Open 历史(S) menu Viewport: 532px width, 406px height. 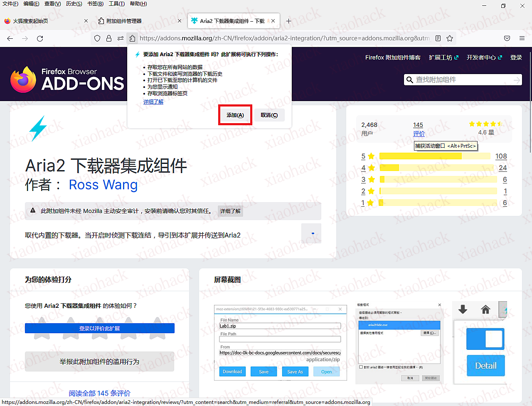point(74,4)
